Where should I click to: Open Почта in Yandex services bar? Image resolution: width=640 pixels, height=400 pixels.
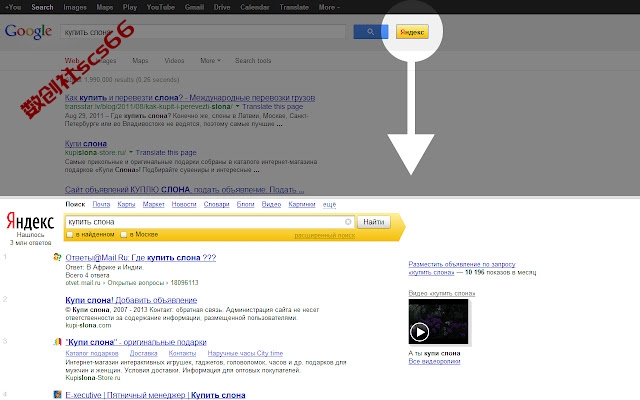click(x=101, y=204)
